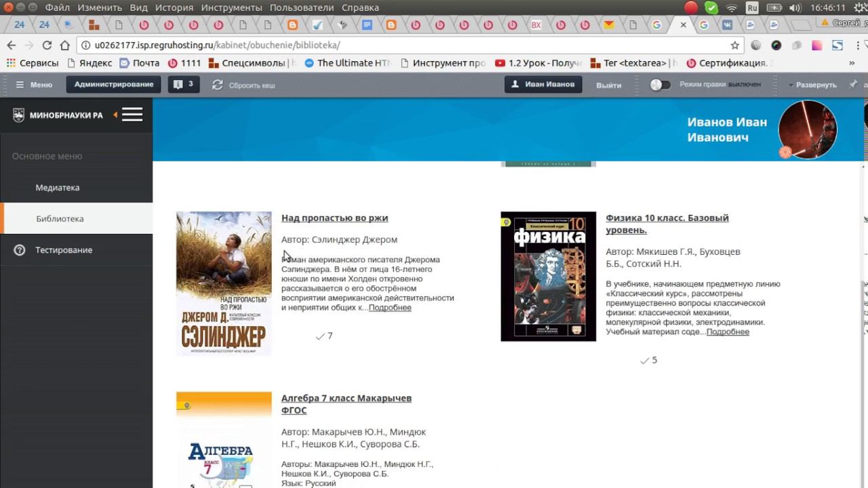This screenshot has height=488, width=868.
Task: Switch to the Gmail browser tab
Action: [608, 25]
